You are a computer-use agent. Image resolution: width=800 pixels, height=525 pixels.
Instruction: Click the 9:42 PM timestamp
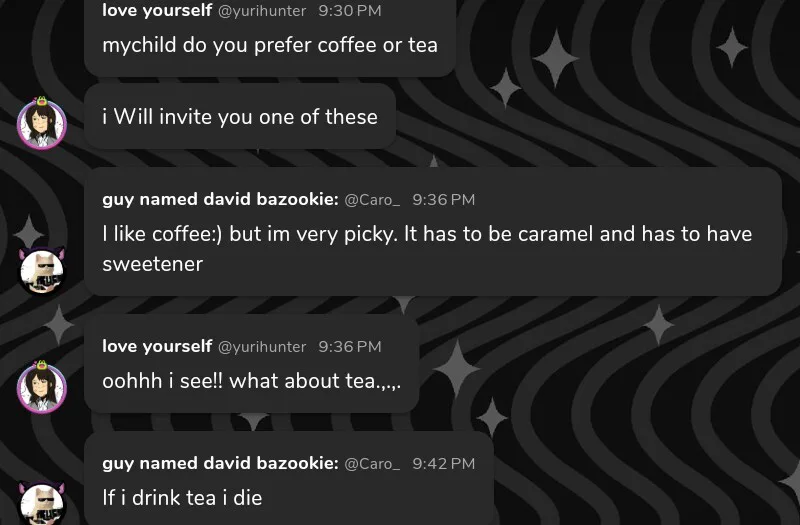[x=443, y=464]
